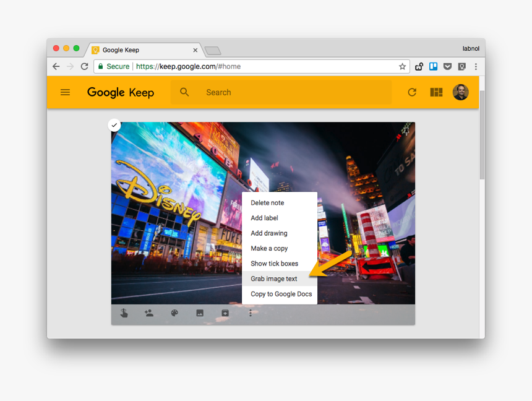Click the Trello extension icon
This screenshot has width=532, height=401.
click(434, 66)
